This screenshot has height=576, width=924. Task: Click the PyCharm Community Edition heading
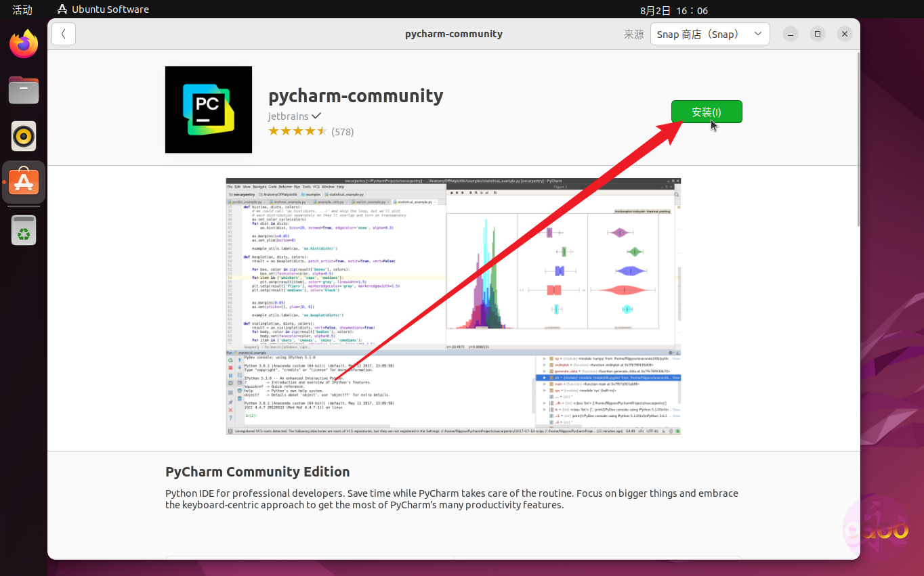[257, 472]
